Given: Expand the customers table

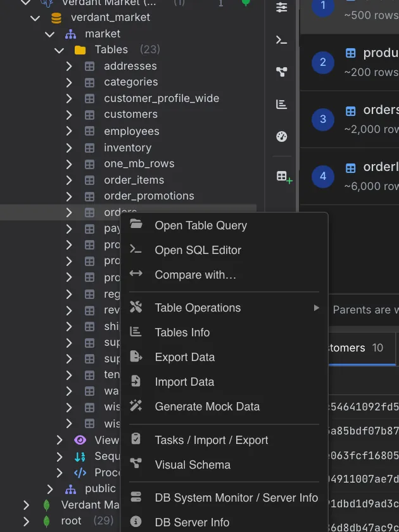Looking at the screenshot, I should click(69, 115).
